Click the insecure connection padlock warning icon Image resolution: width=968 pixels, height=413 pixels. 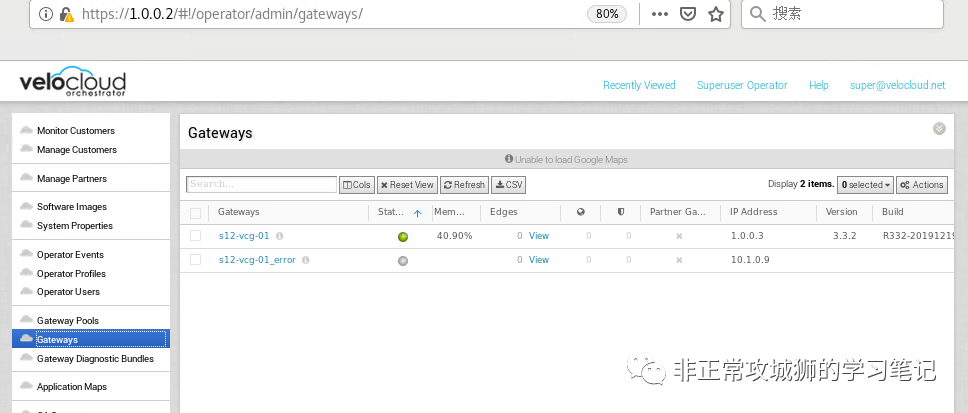tap(67, 14)
